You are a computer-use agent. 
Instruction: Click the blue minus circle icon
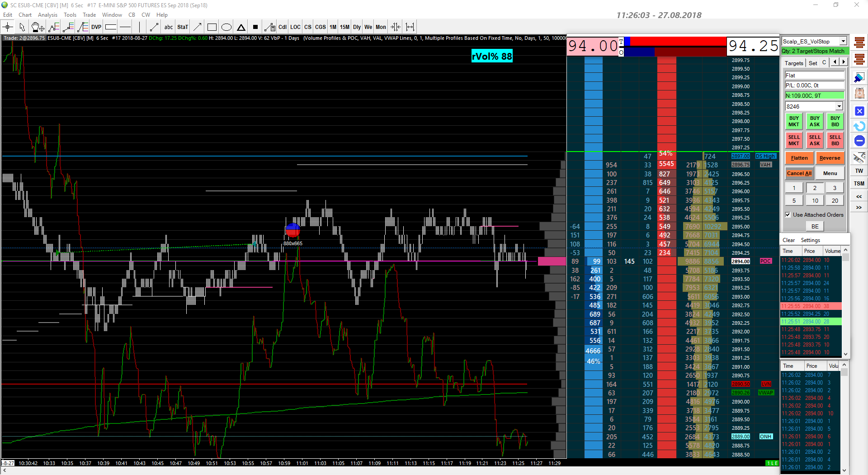pos(859,141)
